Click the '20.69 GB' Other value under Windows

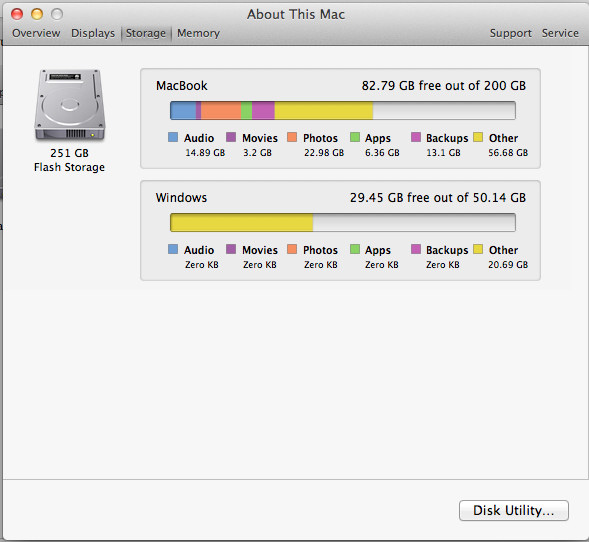[x=508, y=265]
